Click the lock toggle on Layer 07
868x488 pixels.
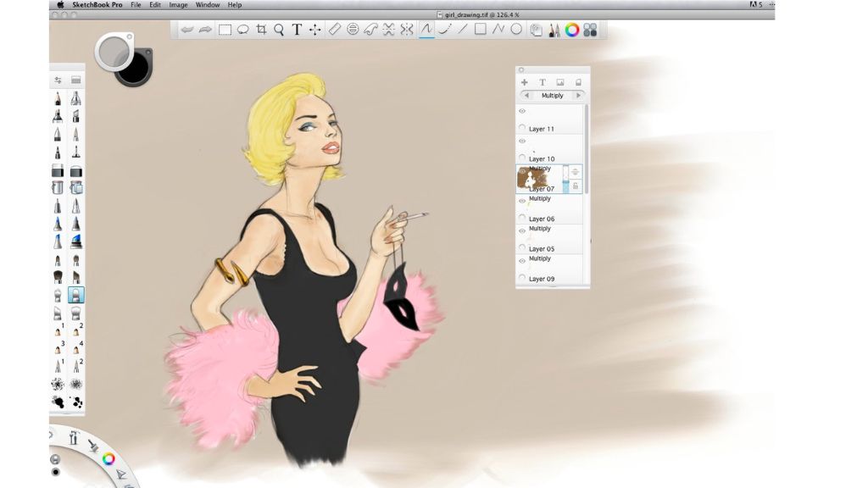[576, 185]
